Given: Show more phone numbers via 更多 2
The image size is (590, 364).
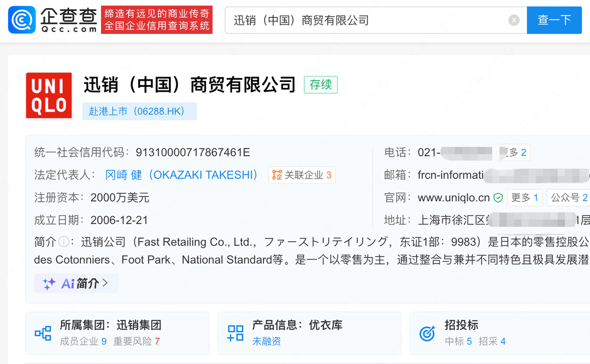Looking at the screenshot, I should 515,152.
